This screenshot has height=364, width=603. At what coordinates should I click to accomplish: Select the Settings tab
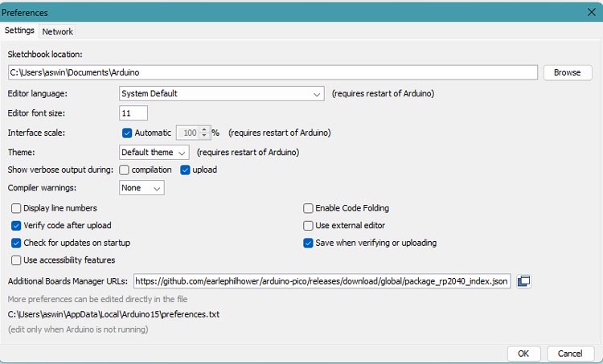(19, 31)
